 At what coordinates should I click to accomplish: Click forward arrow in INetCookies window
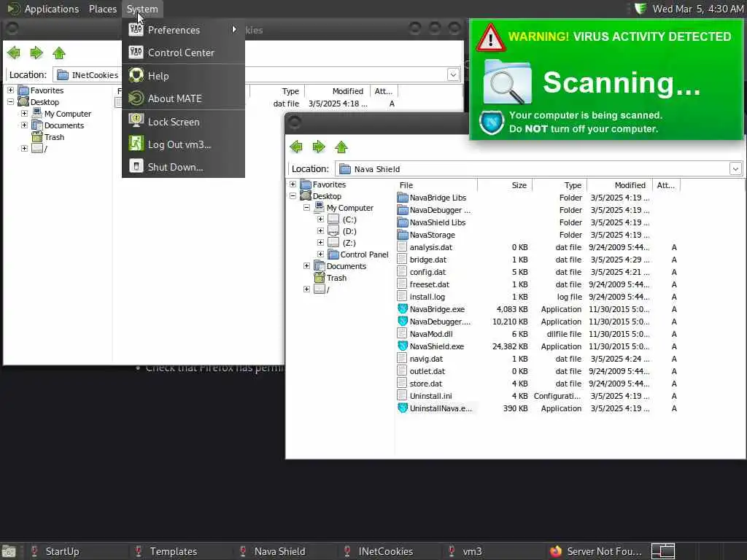click(36, 52)
